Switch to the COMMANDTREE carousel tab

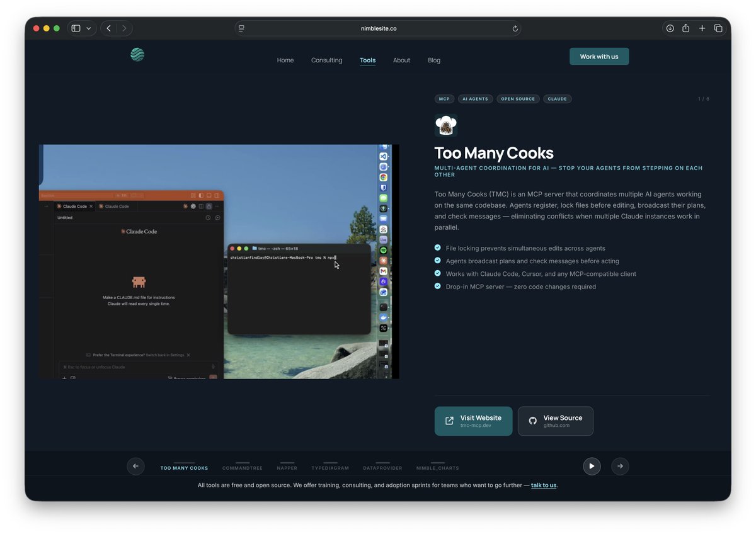pyautogui.click(x=243, y=468)
